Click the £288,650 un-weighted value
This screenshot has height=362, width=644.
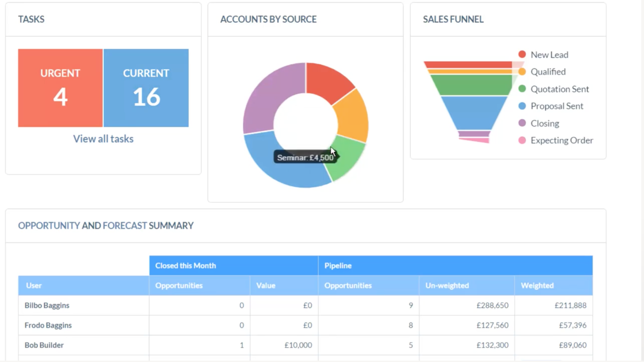click(492, 306)
